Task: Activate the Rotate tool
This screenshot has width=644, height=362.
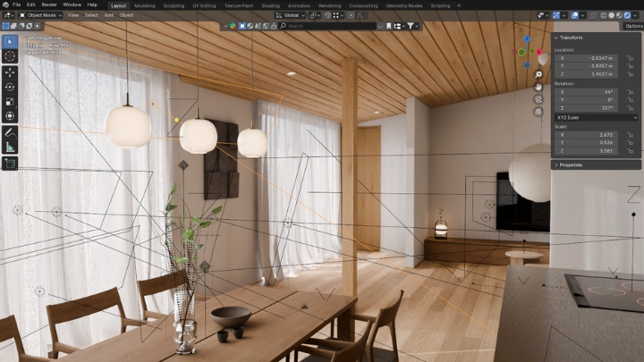Action: tap(10, 87)
